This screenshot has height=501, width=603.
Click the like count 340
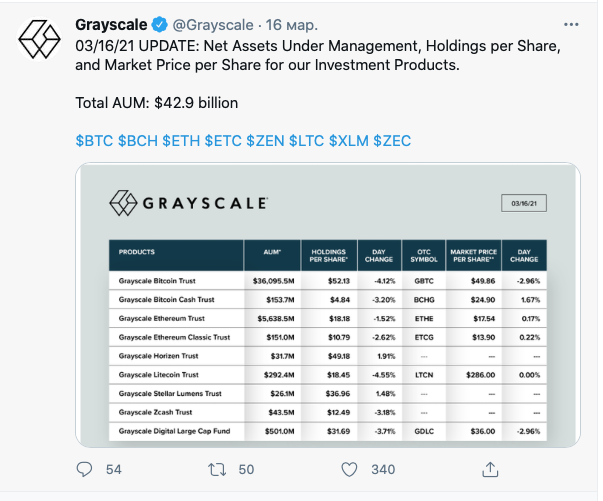point(383,468)
